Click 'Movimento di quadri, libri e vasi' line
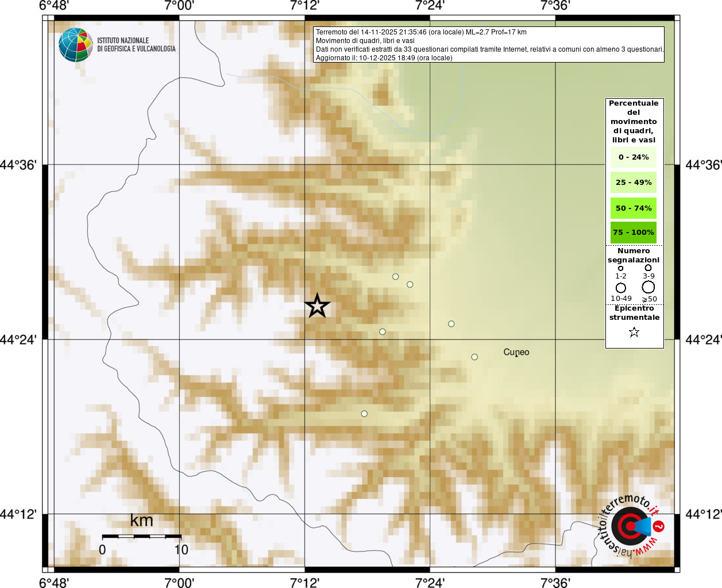722x588 pixels. tap(365, 41)
